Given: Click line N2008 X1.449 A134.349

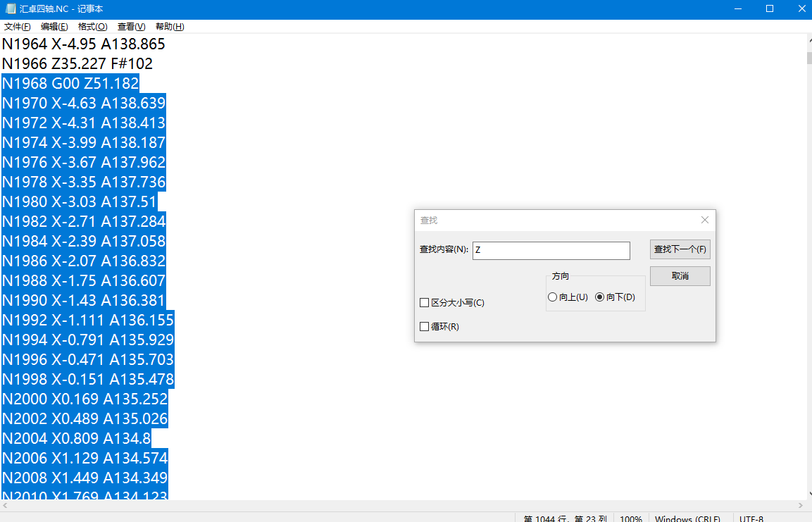Looking at the screenshot, I should tap(85, 478).
